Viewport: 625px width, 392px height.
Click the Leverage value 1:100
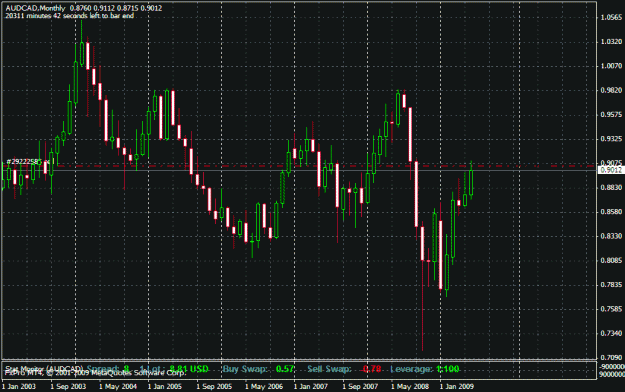(x=448, y=369)
